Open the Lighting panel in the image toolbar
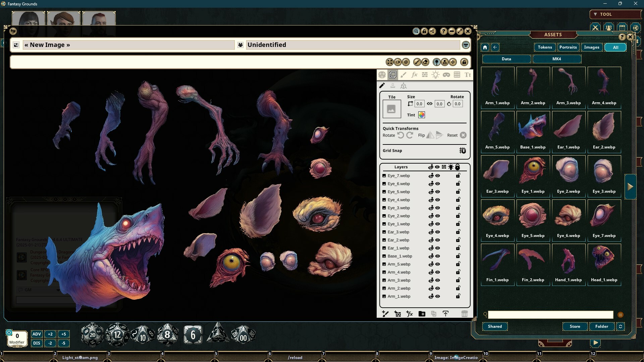This screenshot has height=362, width=644. click(x=436, y=75)
